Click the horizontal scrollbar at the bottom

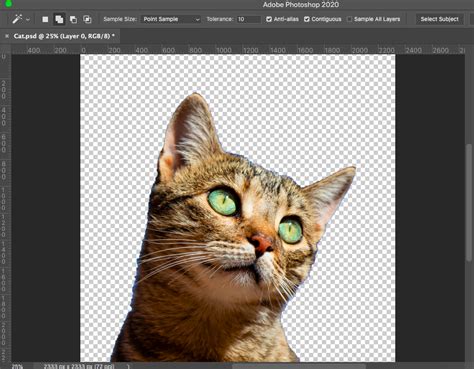tap(298, 366)
